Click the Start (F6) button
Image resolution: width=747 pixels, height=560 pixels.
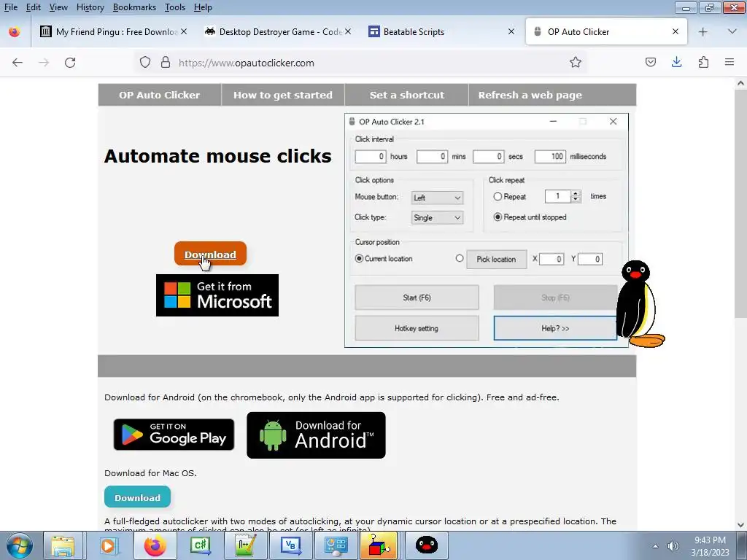(x=417, y=297)
